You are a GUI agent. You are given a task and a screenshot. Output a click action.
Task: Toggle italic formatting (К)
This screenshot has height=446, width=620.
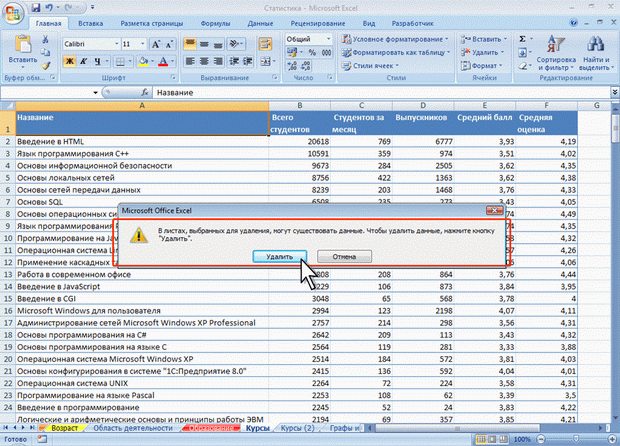coord(84,61)
